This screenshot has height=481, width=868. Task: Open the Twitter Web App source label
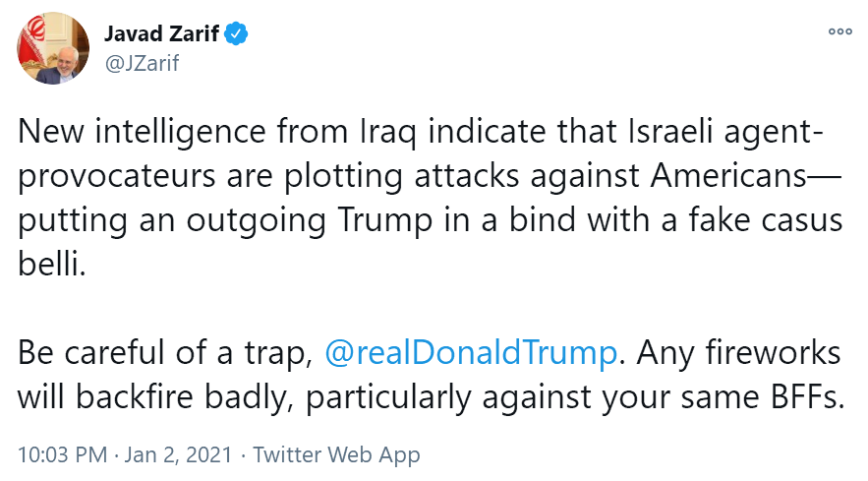336,454
